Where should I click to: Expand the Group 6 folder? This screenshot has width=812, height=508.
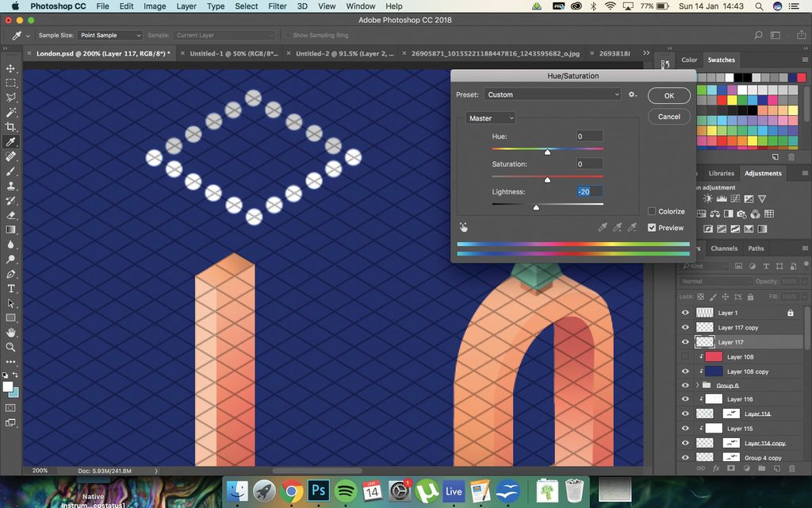695,385
